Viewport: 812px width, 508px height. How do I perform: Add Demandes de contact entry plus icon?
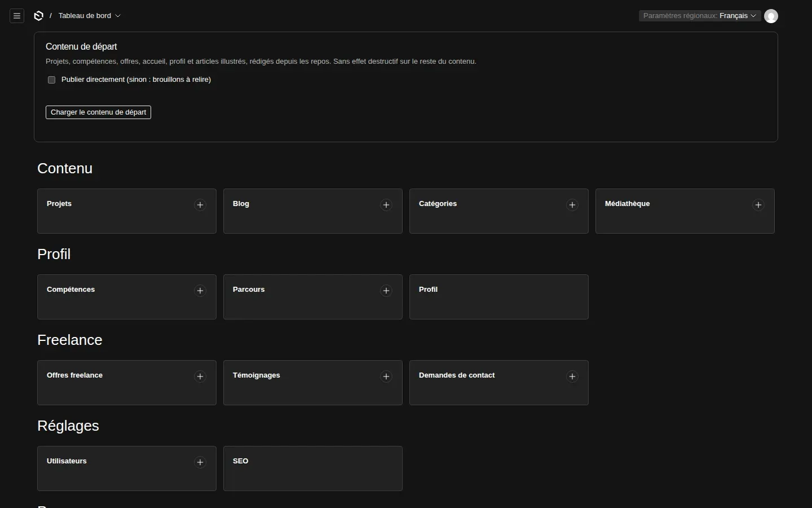572,376
